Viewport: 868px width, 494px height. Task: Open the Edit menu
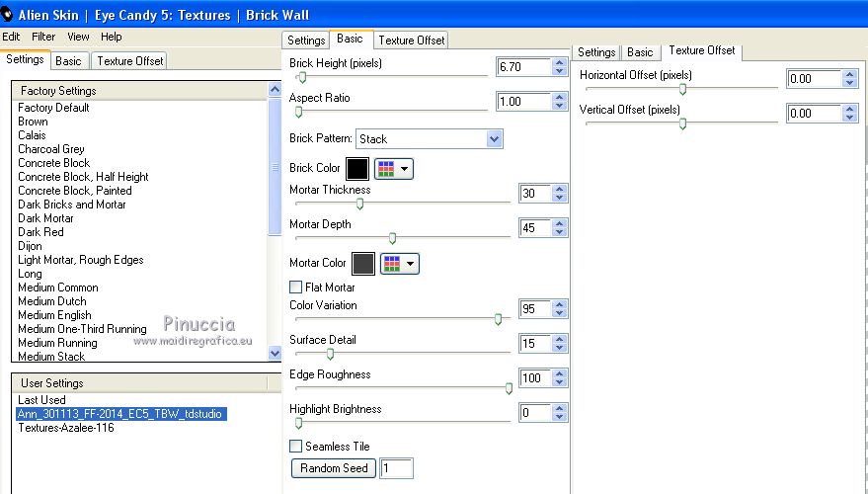(x=11, y=37)
